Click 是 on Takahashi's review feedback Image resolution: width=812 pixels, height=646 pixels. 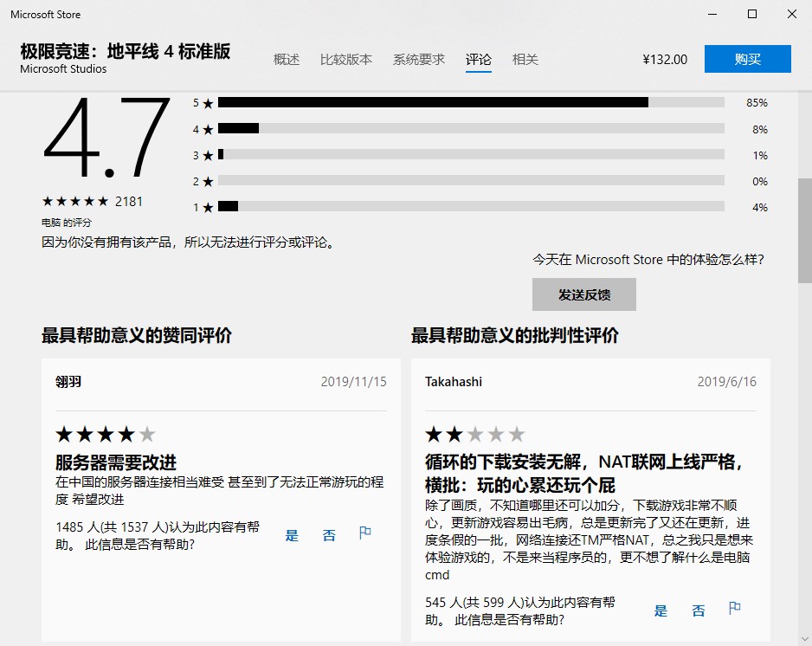[x=661, y=610]
